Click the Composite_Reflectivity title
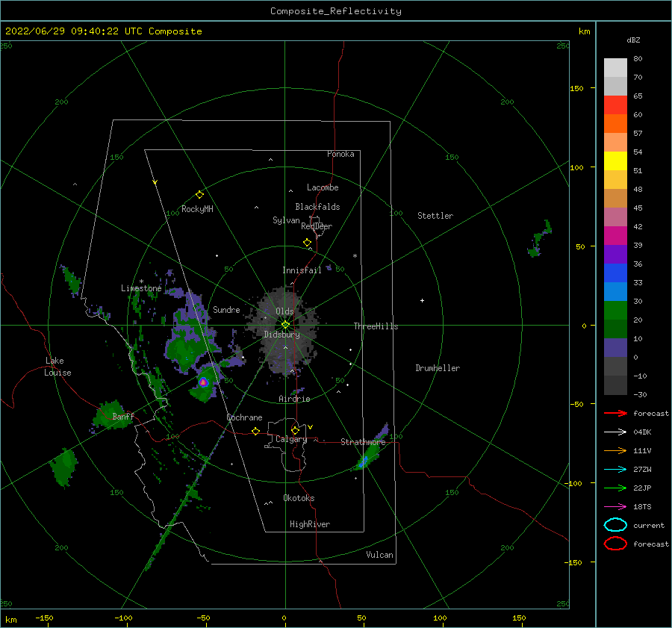 (x=335, y=11)
